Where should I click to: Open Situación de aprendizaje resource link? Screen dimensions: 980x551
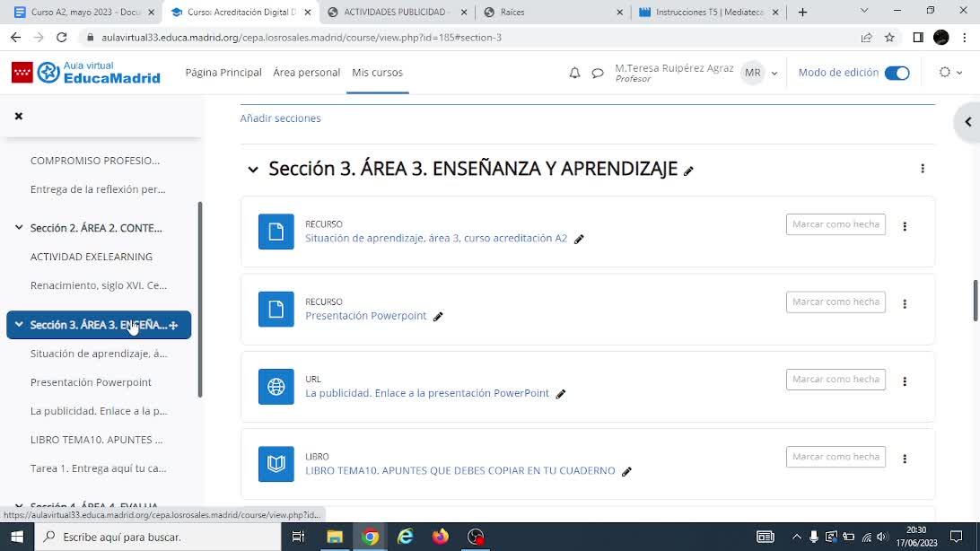[436, 238]
